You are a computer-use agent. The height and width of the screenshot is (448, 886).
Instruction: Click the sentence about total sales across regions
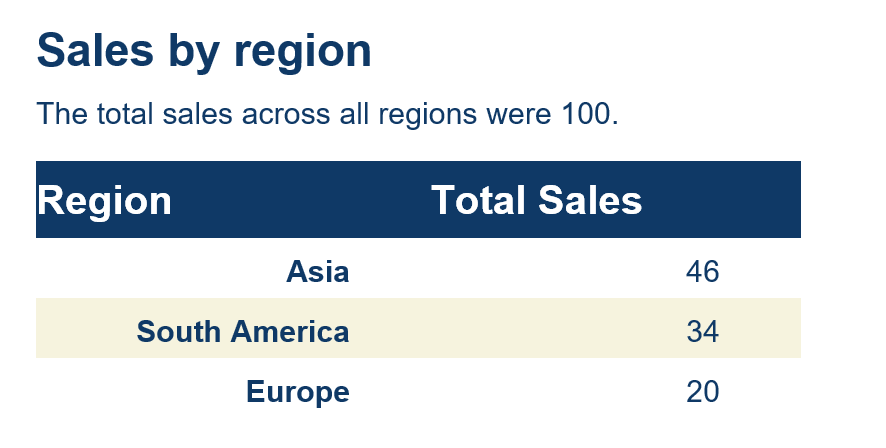327,114
